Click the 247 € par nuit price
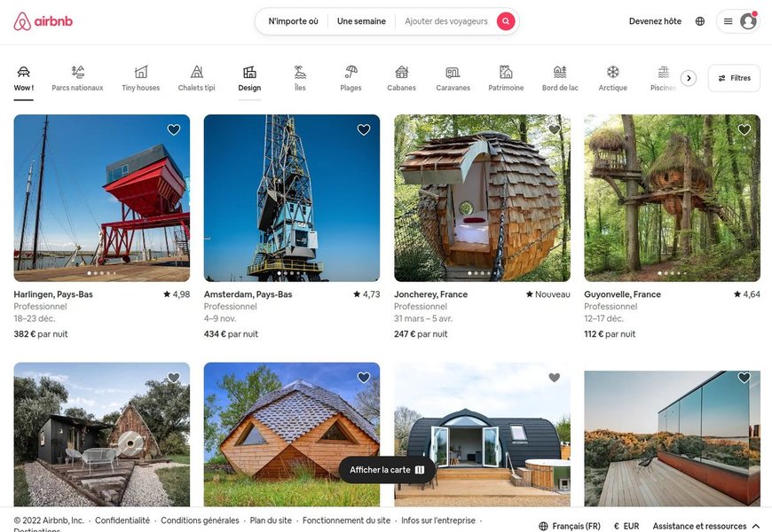The width and height of the screenshot is (772, 532). 421,333
